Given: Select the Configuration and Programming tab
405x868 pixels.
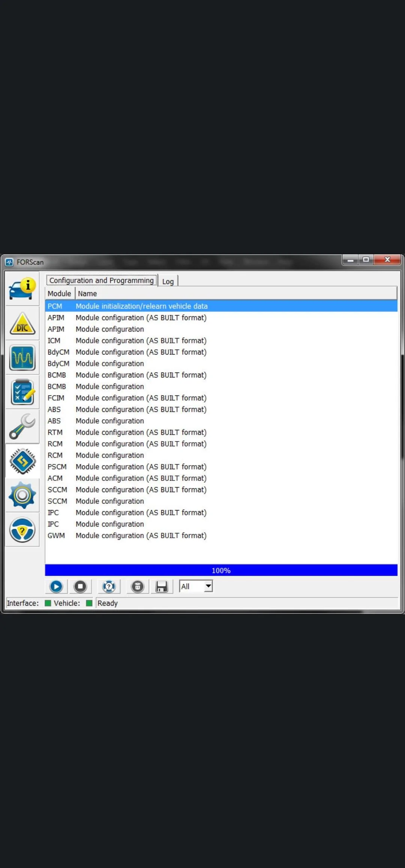Looking at the screenshot, I should (x=102, y=280).
